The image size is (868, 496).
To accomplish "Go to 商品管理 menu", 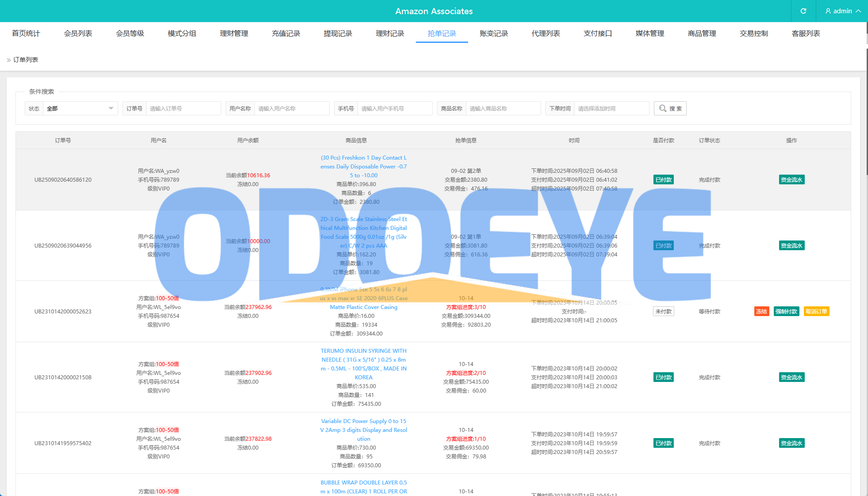I will (x=702, y=34).
